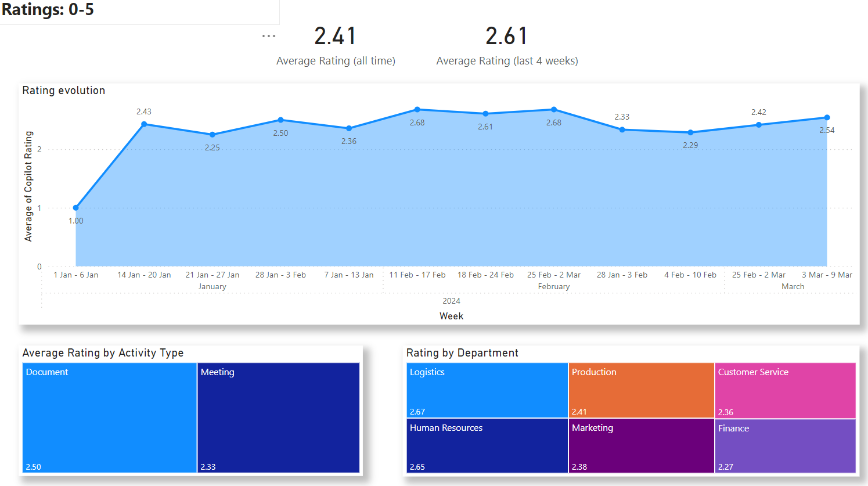This screenshot has height=486, width=868.
Task: Select the line marker above 18 Feb - 24 Feb
Action: coord(485,114)
